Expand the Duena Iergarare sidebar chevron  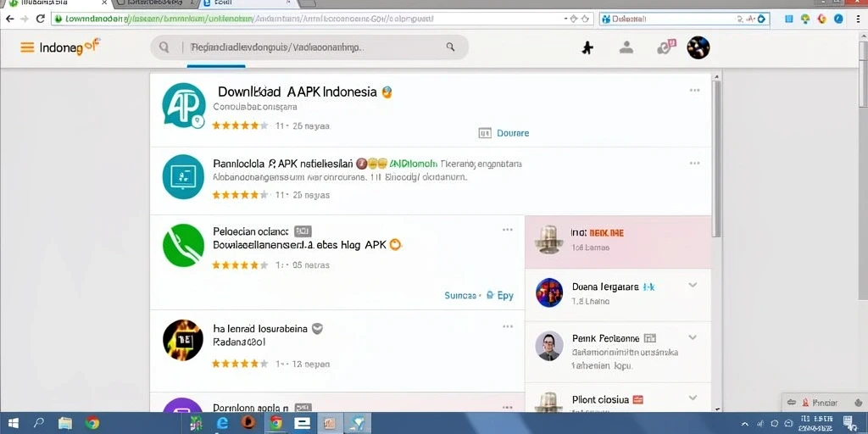pos(692,285)
